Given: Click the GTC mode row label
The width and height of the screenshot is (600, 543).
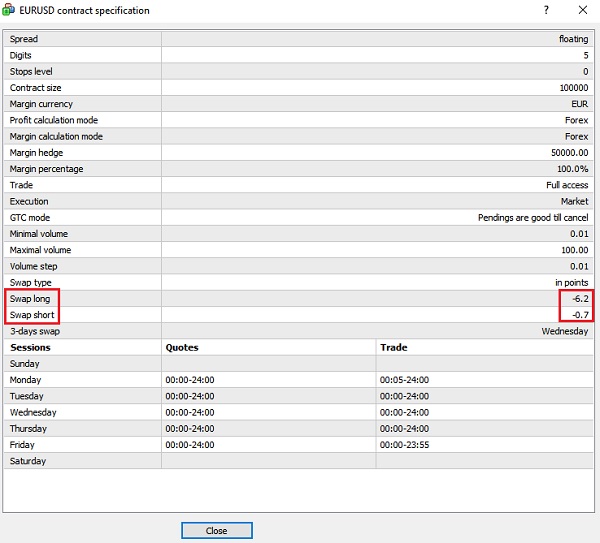Looking at the screenshot, I should click(x=30, y=218).
